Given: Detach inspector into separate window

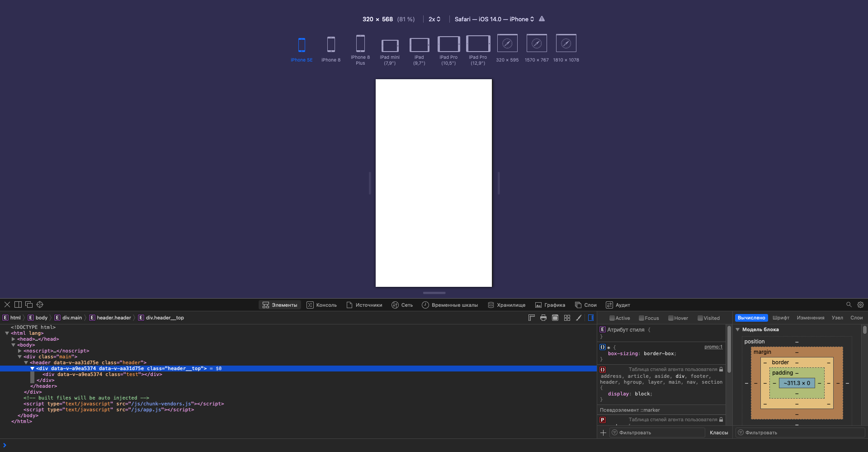Looking at the screenshot, I should 29,305.
